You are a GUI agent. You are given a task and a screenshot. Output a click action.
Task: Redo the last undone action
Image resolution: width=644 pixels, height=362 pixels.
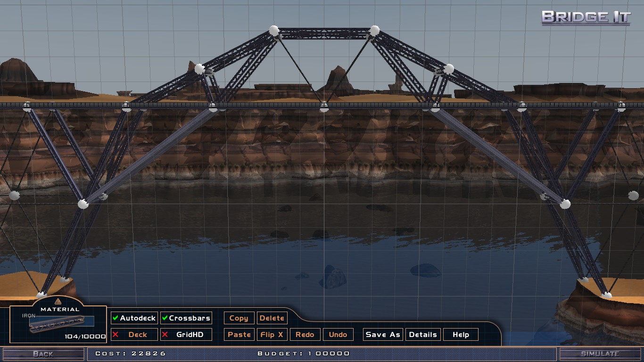click(x=305, y=335)
